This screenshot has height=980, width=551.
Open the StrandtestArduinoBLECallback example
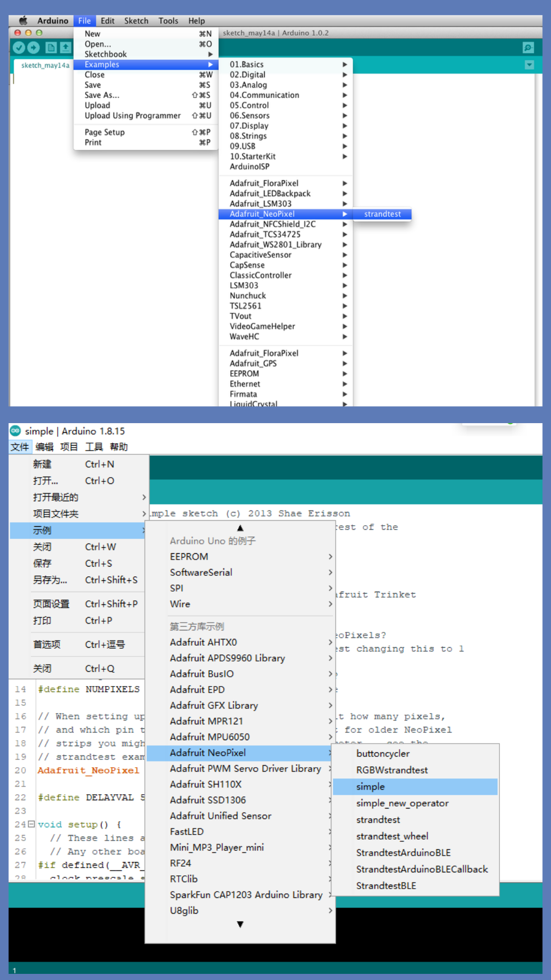pyautogui.click(x=415, y=869)
